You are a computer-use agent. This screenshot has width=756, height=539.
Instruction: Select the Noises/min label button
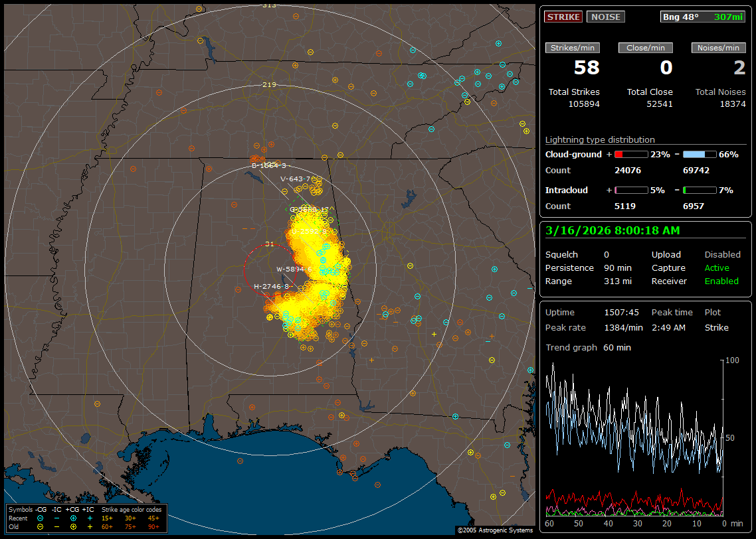[x=718, y=48]
